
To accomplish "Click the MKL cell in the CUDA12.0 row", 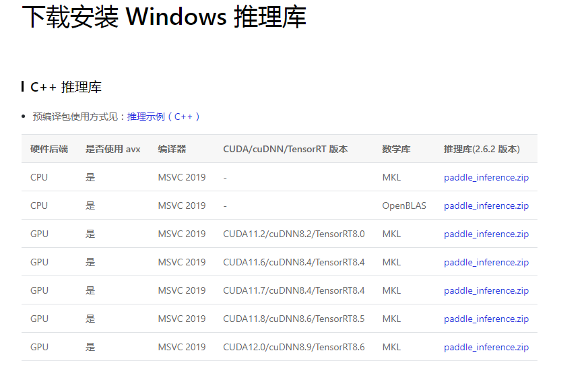I will (x=391, y=347).
